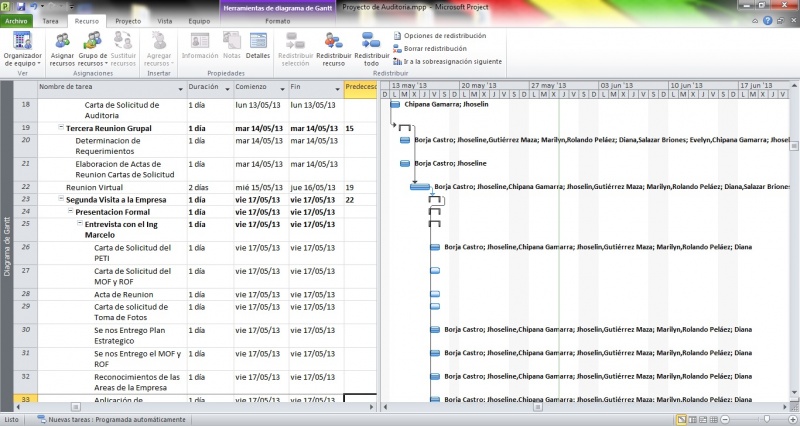Click the Duración column header
The image size is (800, 426).
208,88
